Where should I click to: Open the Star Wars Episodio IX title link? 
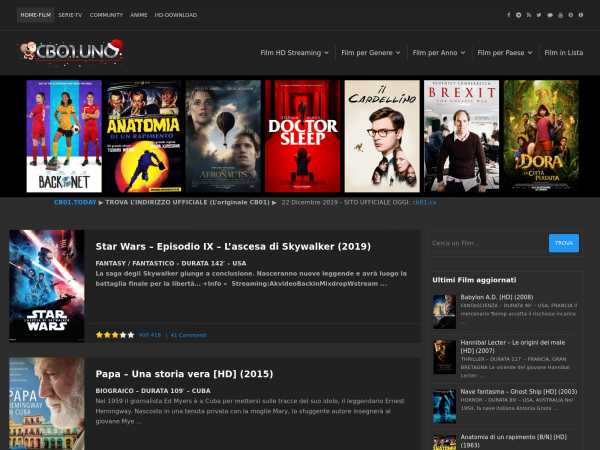pos(233,246)
